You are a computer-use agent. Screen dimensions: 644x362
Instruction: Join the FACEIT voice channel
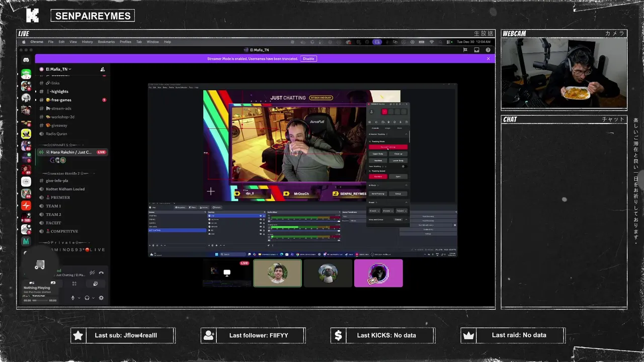[x=71, y=223]
